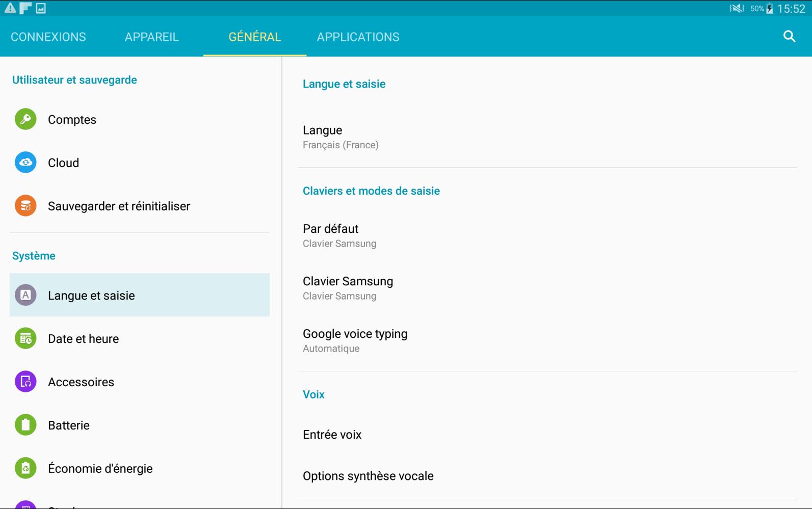Open Sauvegarder et réinitialiser
Screen dimensions: 812x509
(x=140, y=206)
